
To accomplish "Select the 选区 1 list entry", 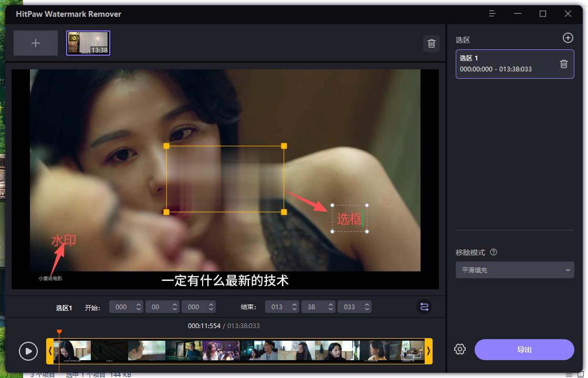I will pos(514,64).
